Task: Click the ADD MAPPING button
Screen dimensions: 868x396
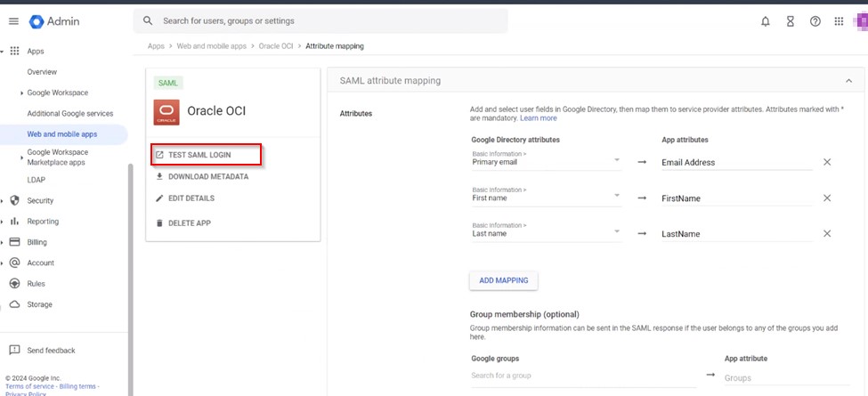Action: (x=503, y=280)
